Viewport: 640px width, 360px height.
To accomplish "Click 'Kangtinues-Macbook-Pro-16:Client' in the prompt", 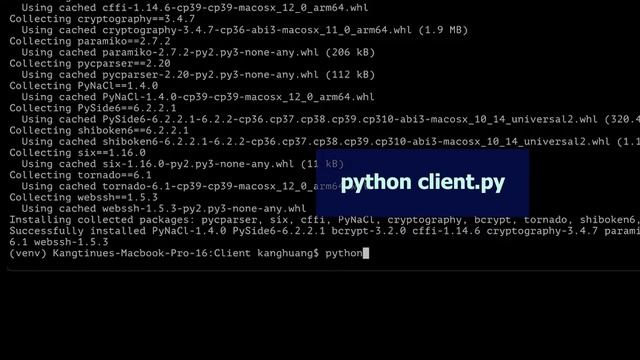I will pos(151,253).
